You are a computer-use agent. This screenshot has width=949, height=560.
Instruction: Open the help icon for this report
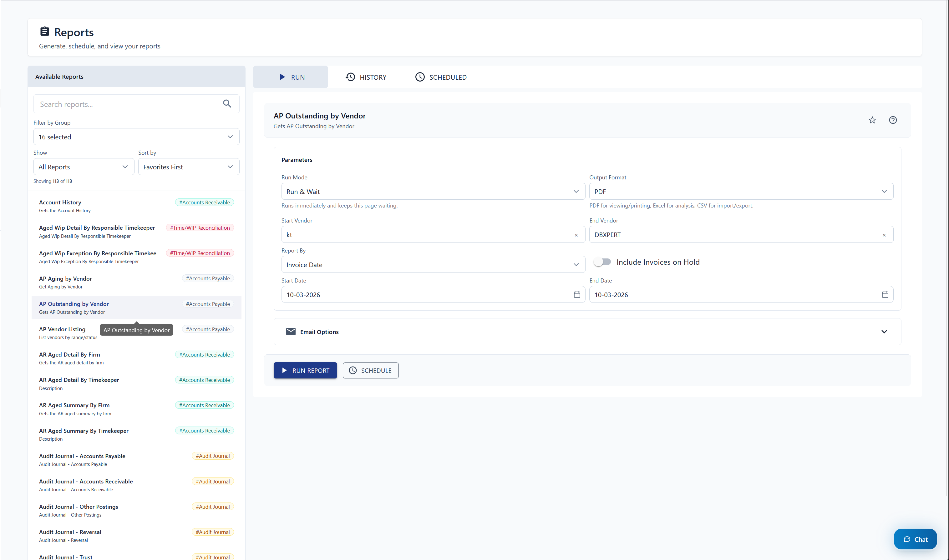(x=893, y=120)
